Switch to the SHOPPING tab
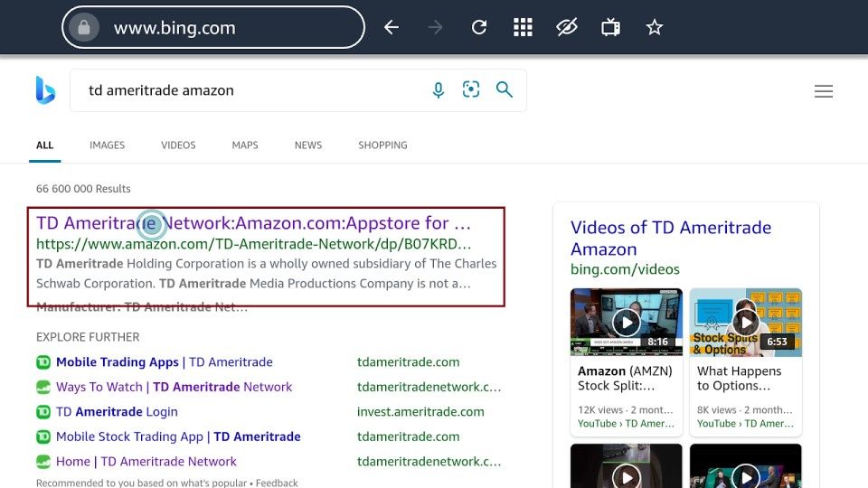 coord(382,145)
